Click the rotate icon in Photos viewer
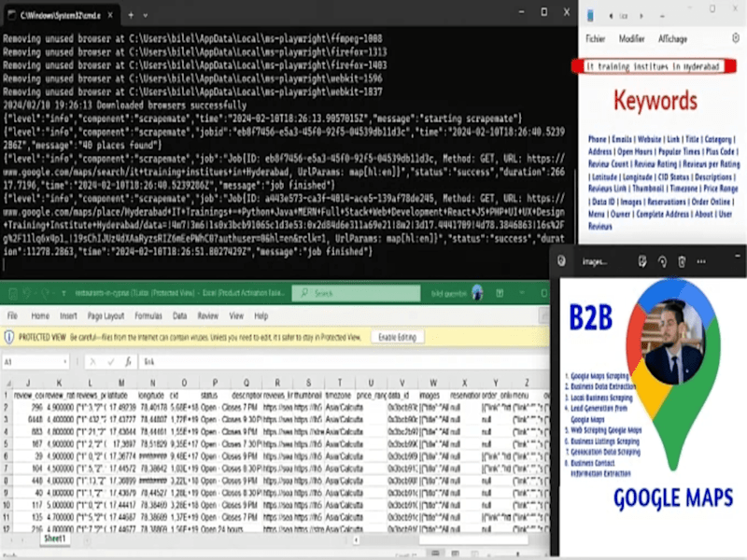 tap(662, 261)
